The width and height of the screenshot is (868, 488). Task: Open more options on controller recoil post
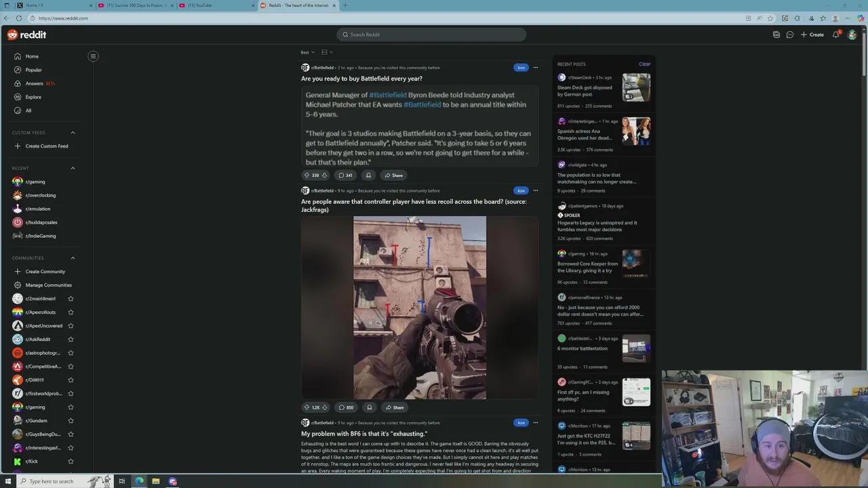(x=535, y=190)
